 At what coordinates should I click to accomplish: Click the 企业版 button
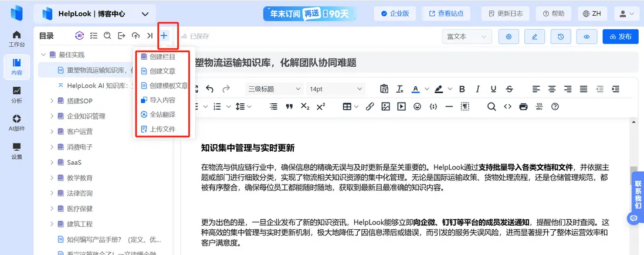pyautogui.click(x=395, y=13)
